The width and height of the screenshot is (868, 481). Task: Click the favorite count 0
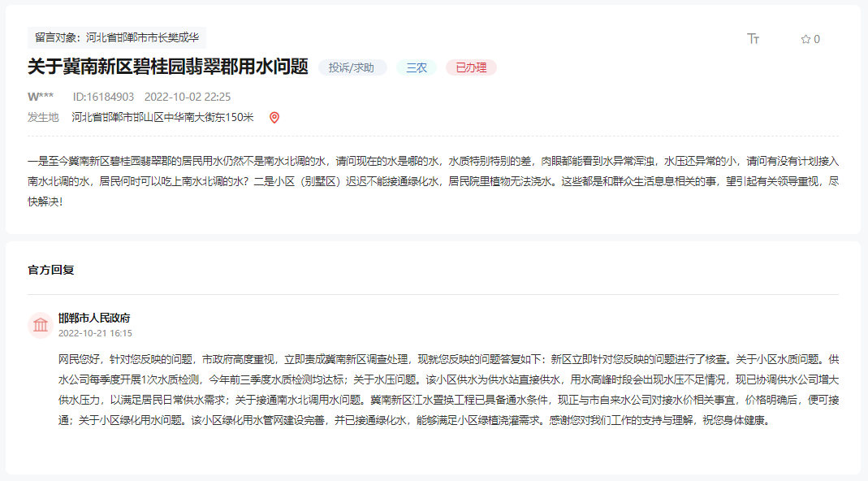(817, 39)
